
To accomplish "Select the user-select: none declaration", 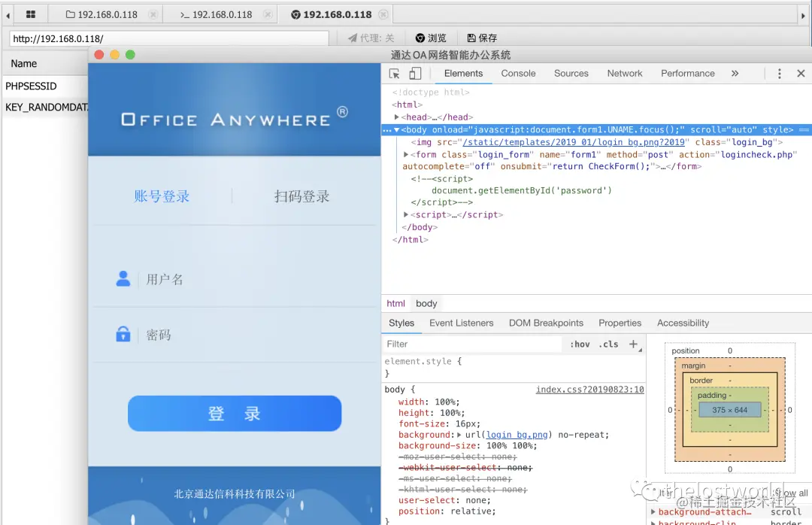I will [444, 500].
